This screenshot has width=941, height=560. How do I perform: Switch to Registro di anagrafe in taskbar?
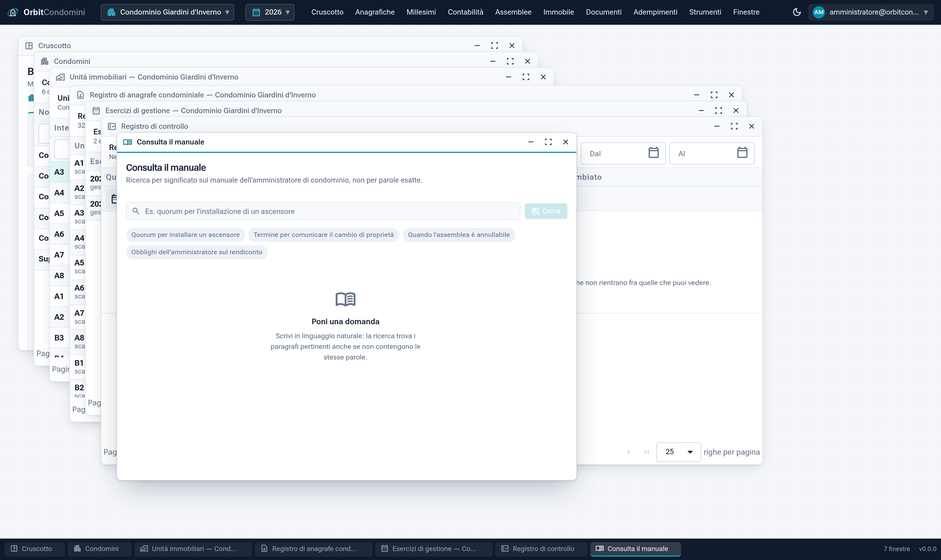click(313, 549)
